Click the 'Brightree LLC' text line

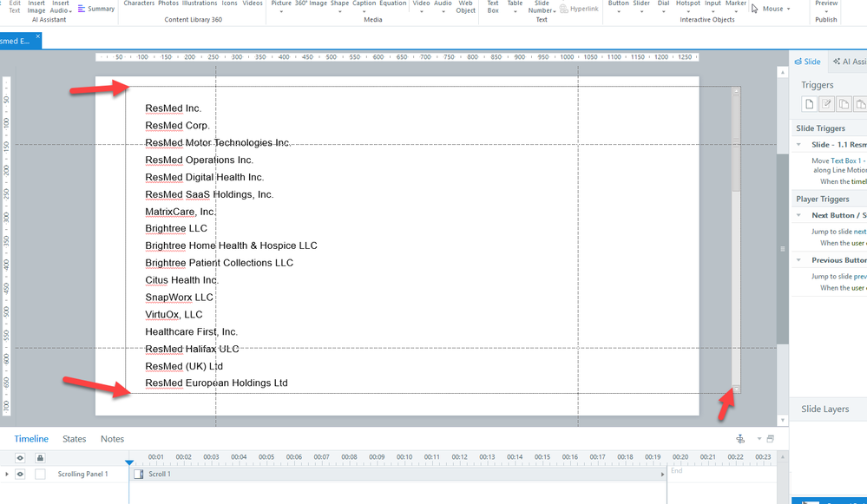coord(176,228)
